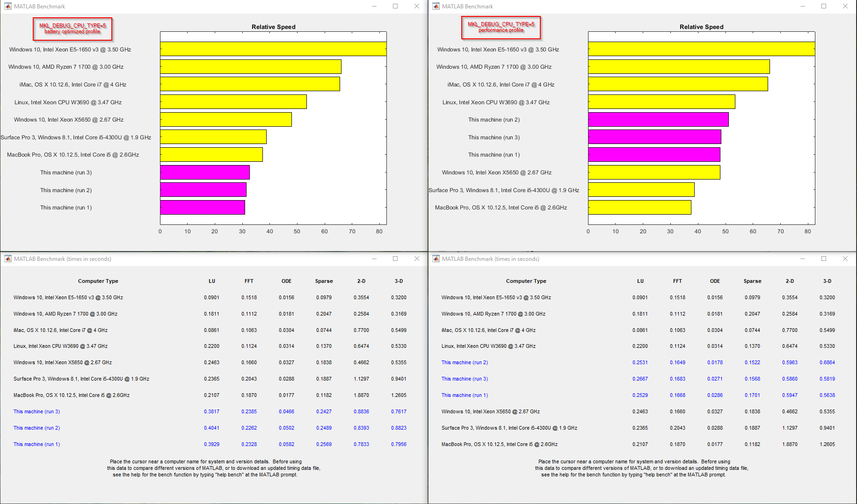Image resolution: width=857 pixels, height=504 pixels.
Task: Click MATLAB icon in right times-in-seconds window title bar
Action: 436,259
